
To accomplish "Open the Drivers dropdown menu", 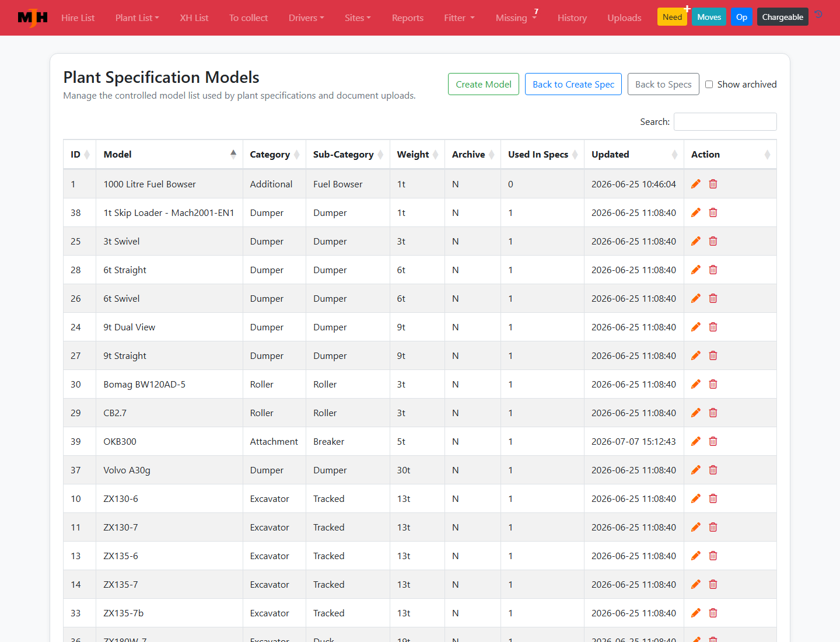I will click(306, 18).
